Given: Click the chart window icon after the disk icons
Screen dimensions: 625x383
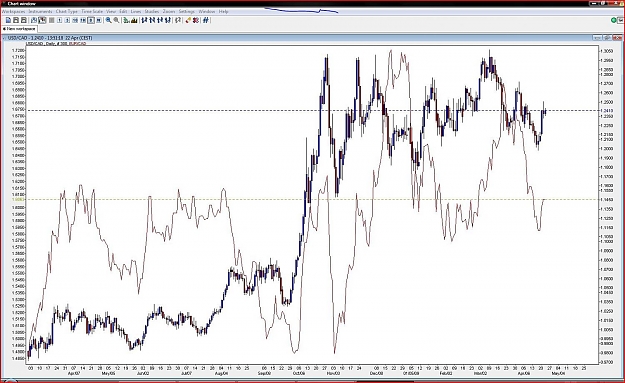Looking at the screenshot, I should [34, 20].
